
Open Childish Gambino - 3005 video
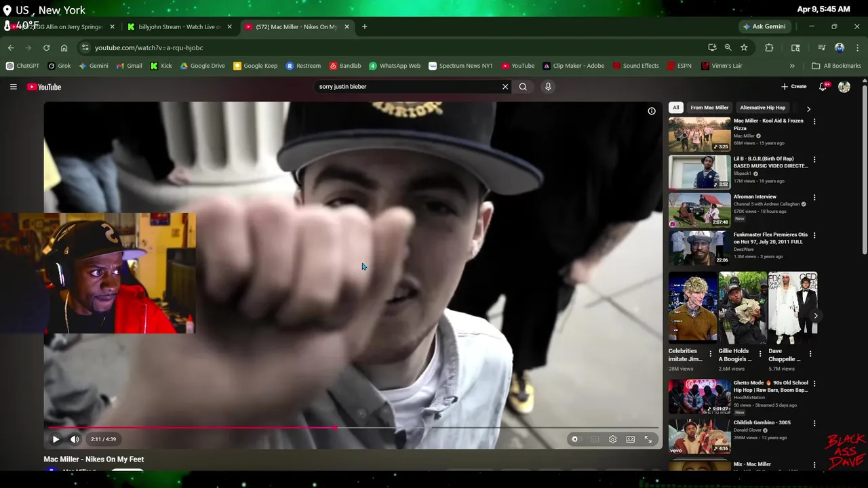tap(700, 436)
